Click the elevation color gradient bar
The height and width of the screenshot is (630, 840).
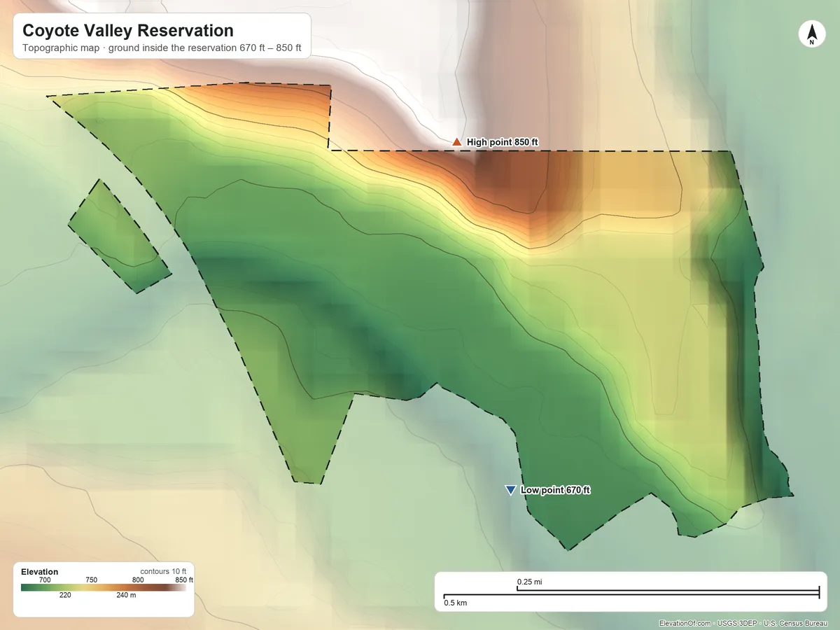tap(103, 588)
